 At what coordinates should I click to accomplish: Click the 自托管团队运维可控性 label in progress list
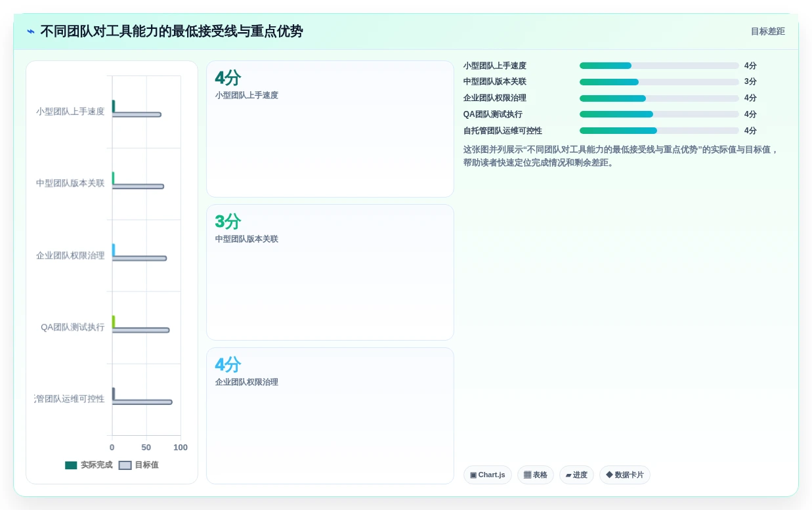coord(503,131)
